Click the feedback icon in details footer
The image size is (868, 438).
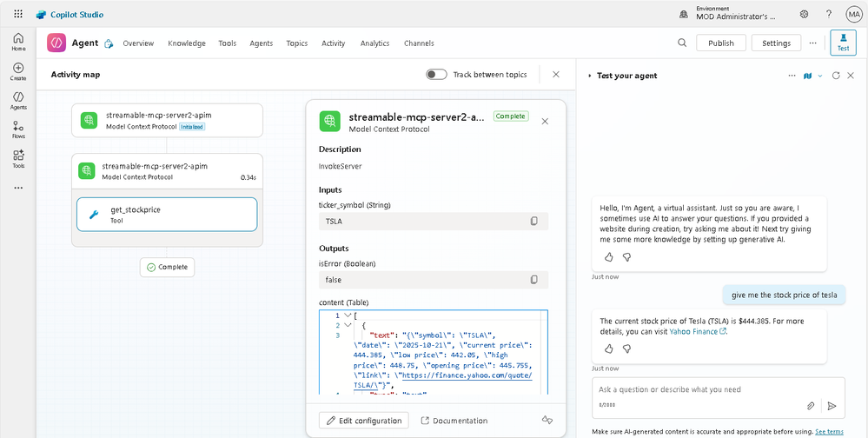pos(547,421)
